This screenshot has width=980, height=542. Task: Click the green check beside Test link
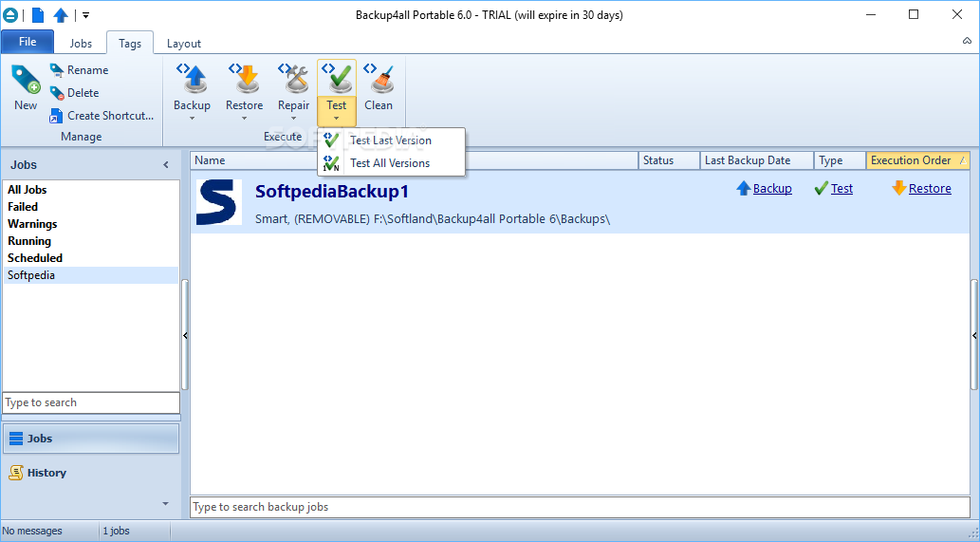click(x=822, y=188)
